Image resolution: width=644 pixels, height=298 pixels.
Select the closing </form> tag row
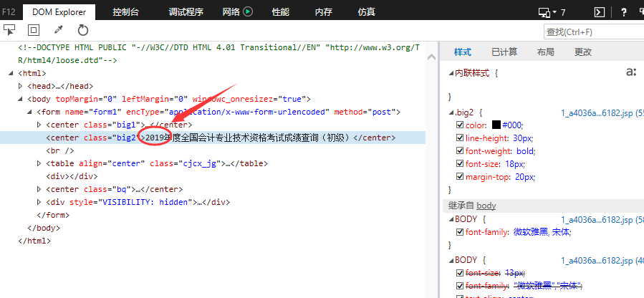(x=53, y=215)
